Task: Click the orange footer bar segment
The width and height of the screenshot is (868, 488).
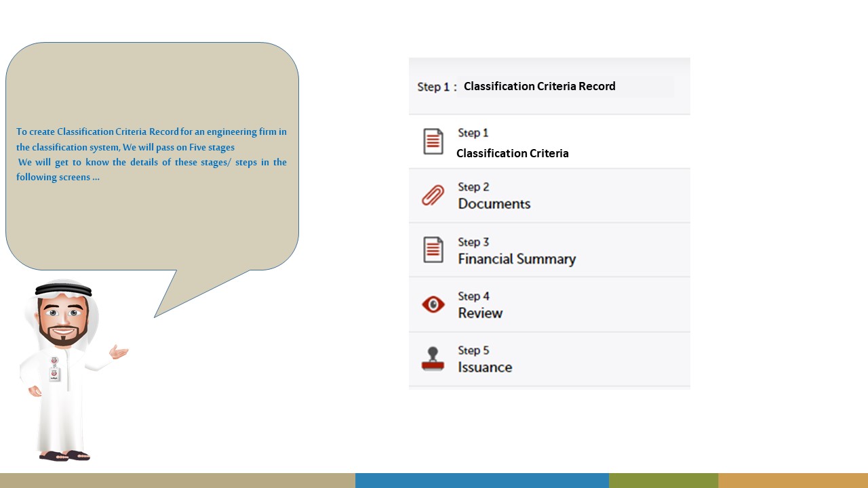Action: click(x=793, y=481)
